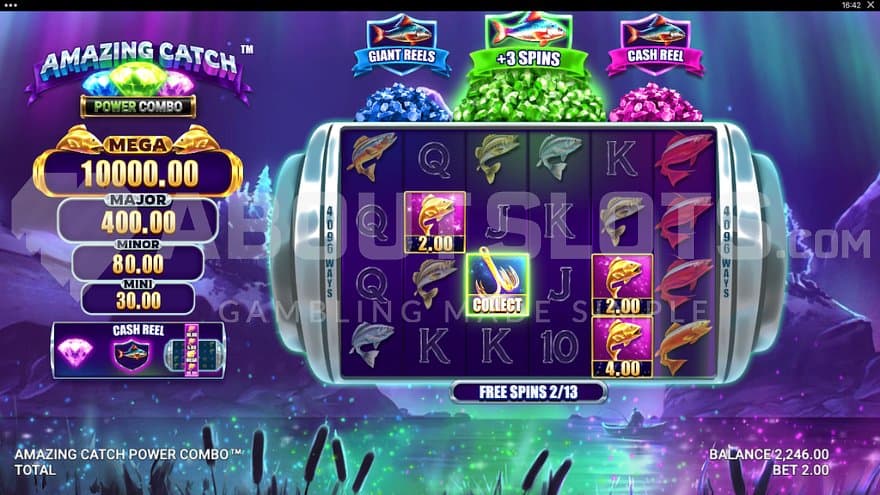Viewport: 880px width, 495px height.
Task: Close the game window with X
Action: (x=870, y=5)
